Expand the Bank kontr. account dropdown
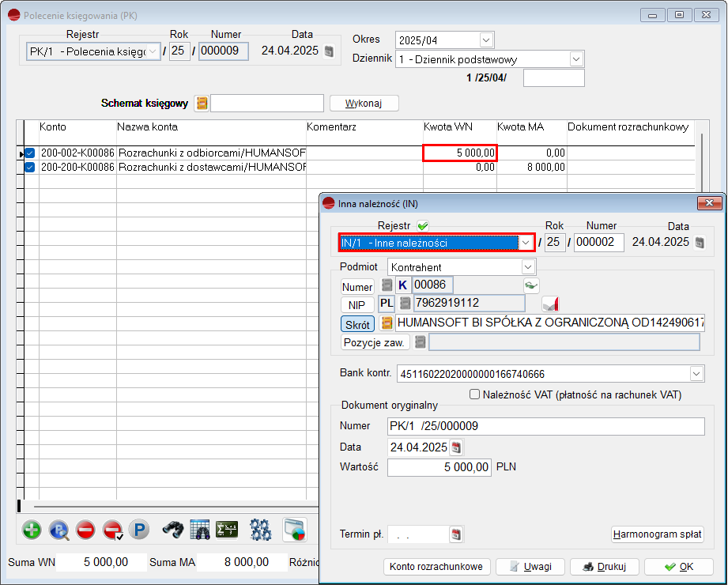Screen dimensions: 728x585 pos(696,373)
